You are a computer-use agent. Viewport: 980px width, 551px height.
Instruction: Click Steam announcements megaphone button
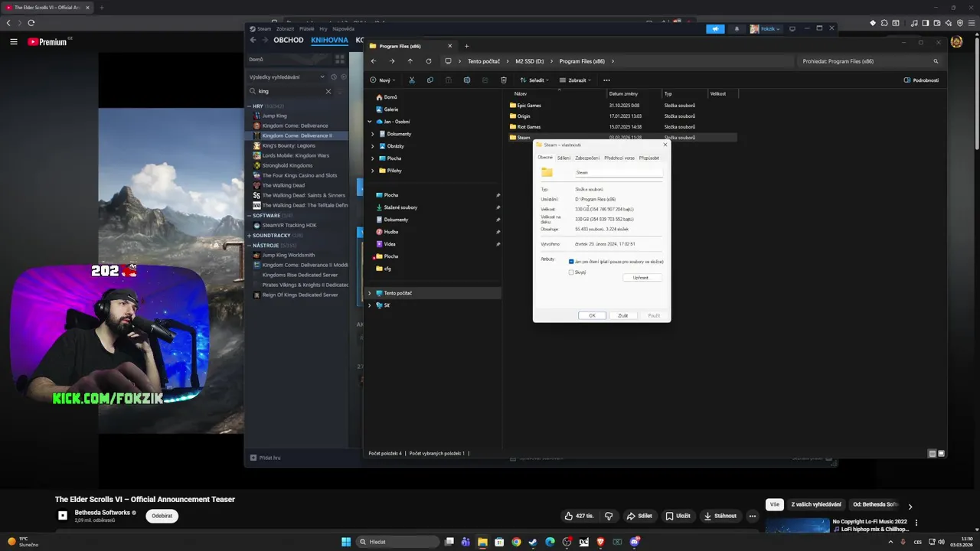[715, 29]
